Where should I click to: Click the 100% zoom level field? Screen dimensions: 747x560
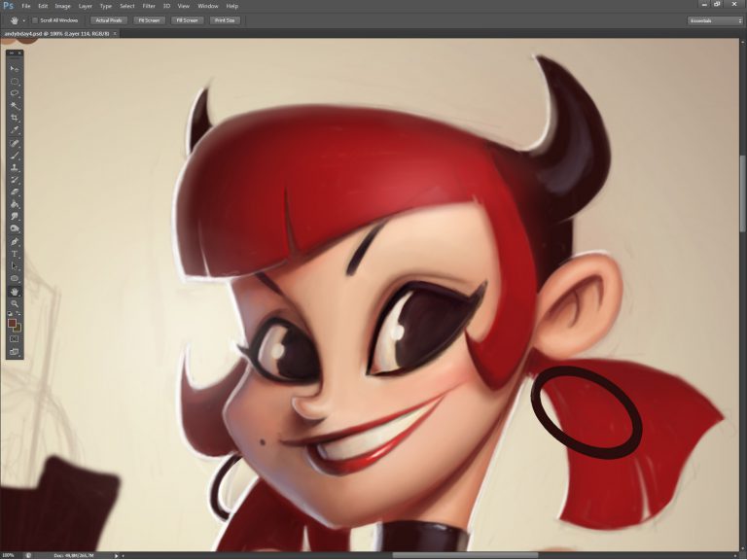coord(10,555)
